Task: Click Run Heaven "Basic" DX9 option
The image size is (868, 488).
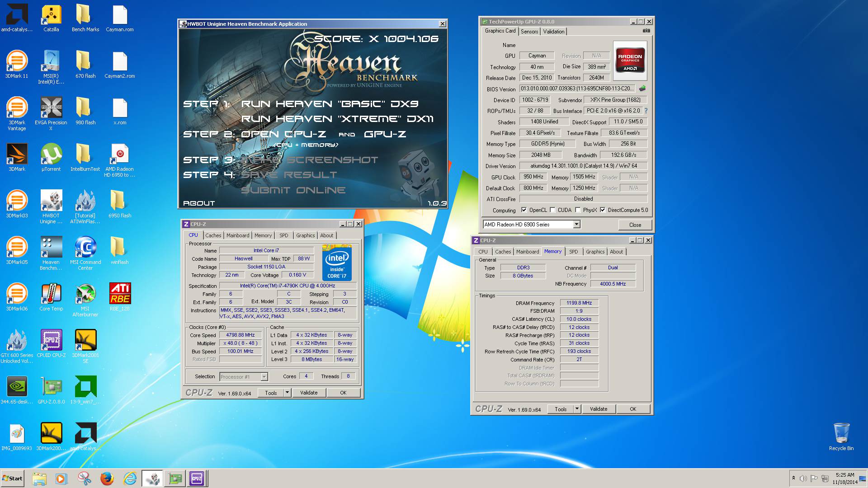Action: tap(330, 104)
